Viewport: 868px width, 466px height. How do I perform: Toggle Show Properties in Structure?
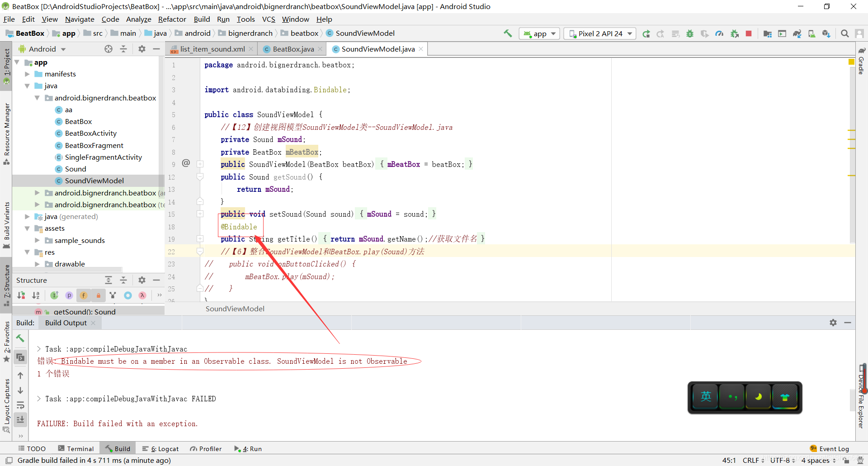click(69, 295)
